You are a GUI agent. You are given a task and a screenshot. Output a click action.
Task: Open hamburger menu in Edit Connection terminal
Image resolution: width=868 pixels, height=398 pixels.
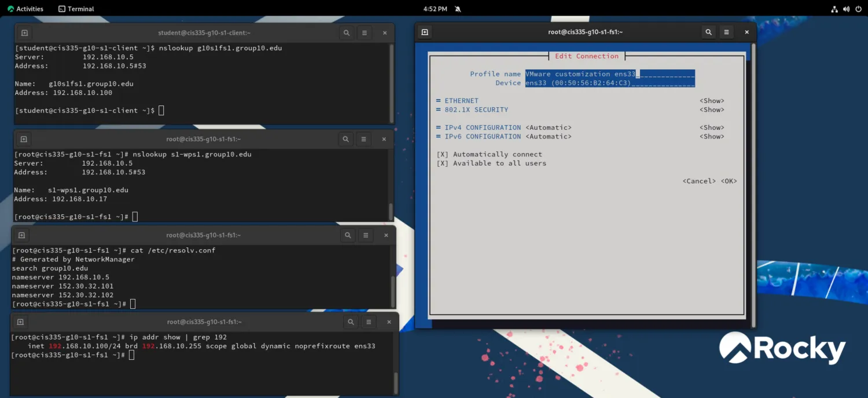tap(727, 32)
